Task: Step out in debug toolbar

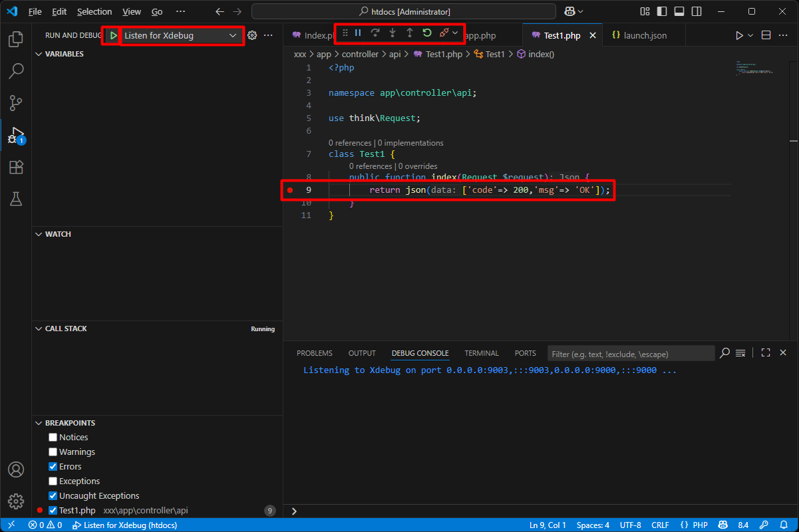Action: click(x=410, y=33)
